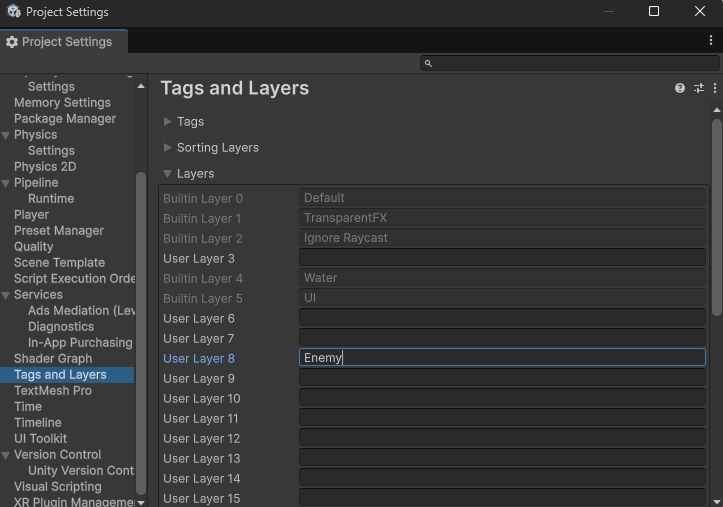Open Player settings

pyautogui.click(x=31, y=215)
